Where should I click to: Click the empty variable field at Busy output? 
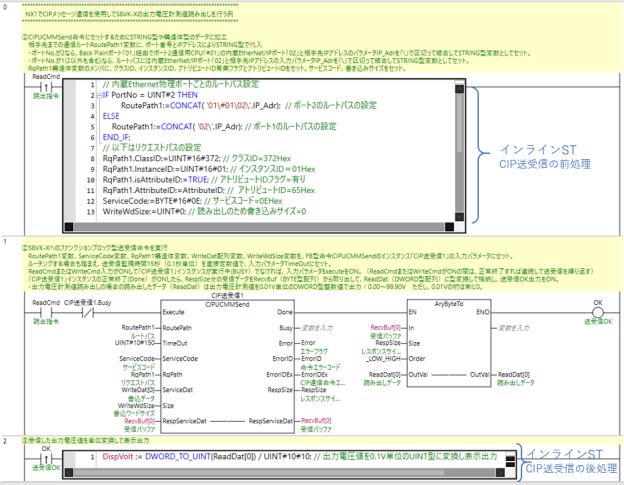[x=317, y=328]
